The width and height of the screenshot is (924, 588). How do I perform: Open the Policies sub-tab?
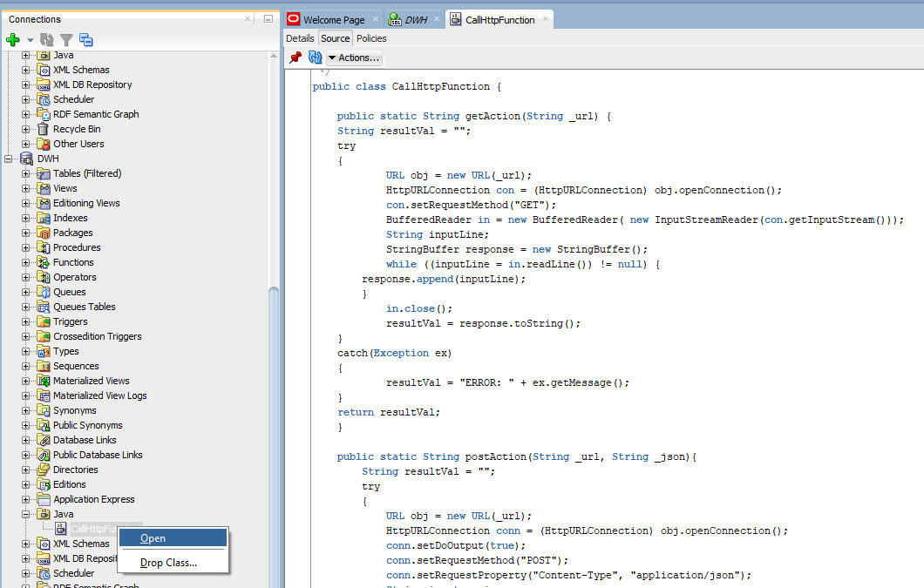(371, 38)
